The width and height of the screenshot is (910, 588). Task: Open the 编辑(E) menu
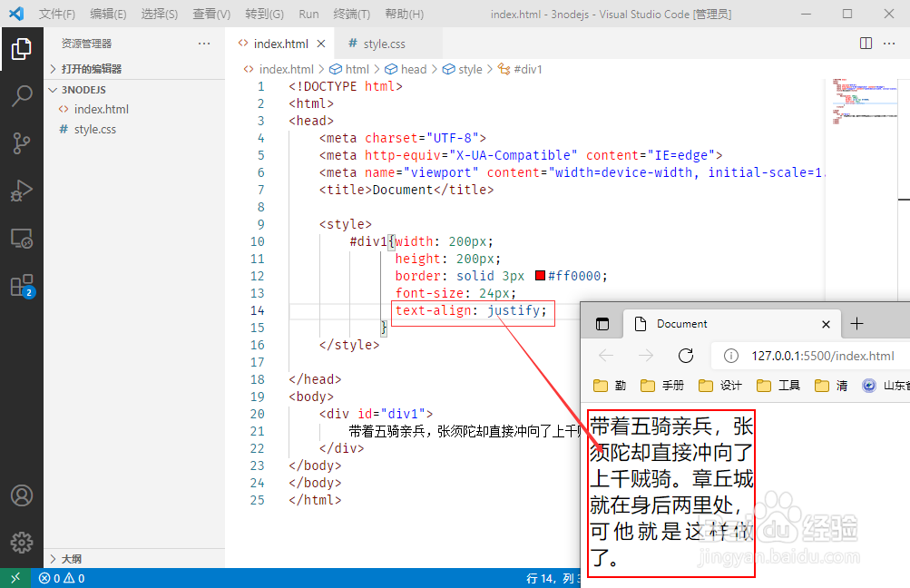pyautogui.click(x=108, y=14)
